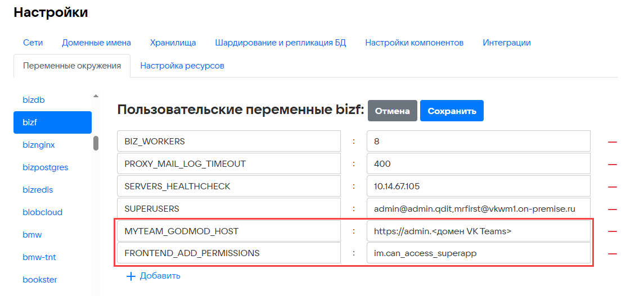This screenshot has height=296, width=644.
Task: Switch to Доменные имена tab
Action: pyautogui.click(x=96, y=43)
